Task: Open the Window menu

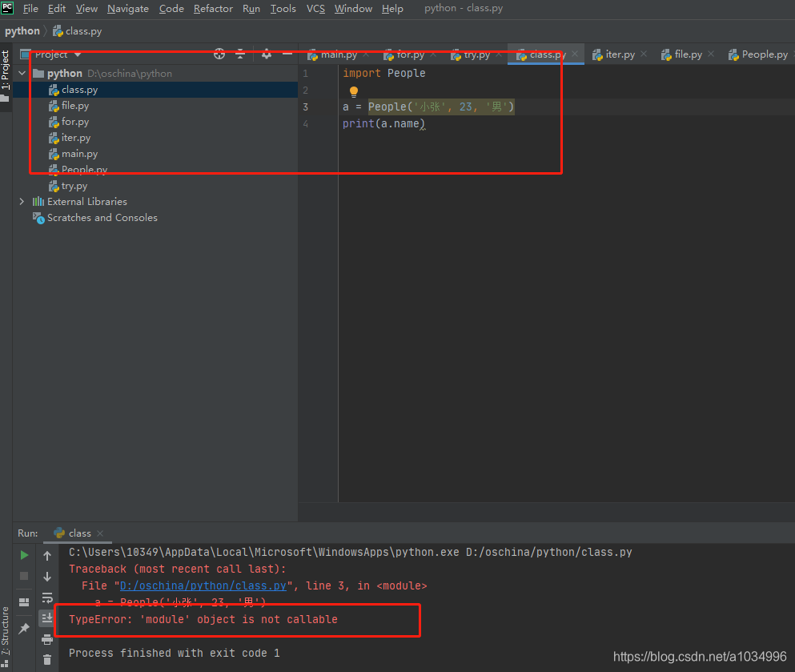Action: (x=353, y=9)
